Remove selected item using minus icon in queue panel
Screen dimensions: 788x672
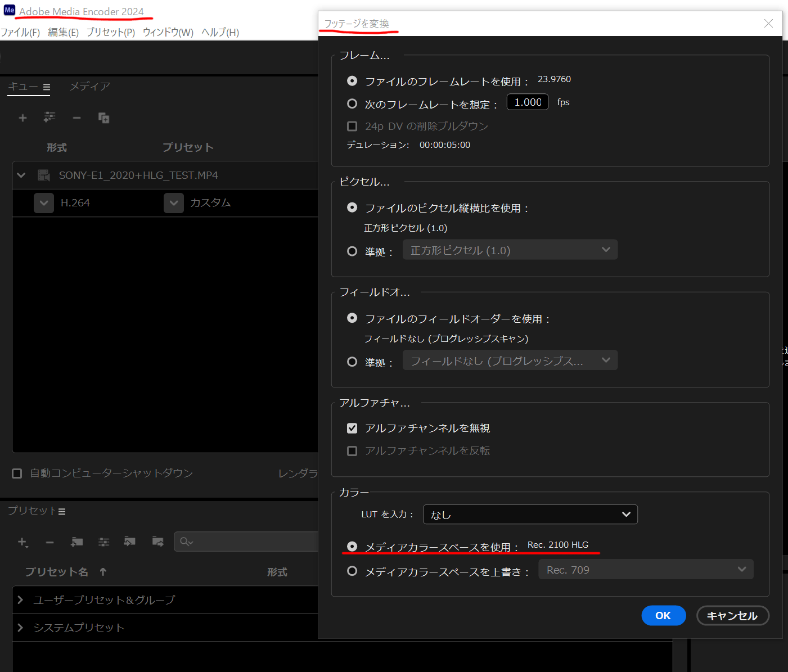click(76, 118)
